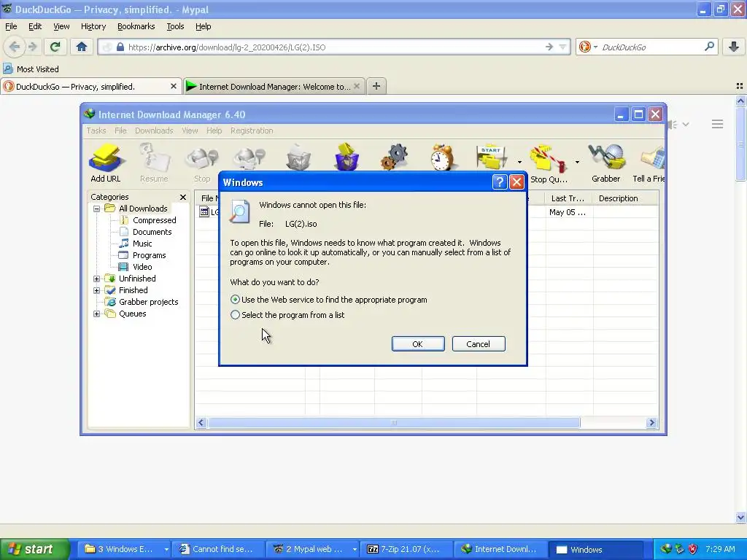Open the IDM Downloads menu
747x560 pixels.
(x=154, y=131)
